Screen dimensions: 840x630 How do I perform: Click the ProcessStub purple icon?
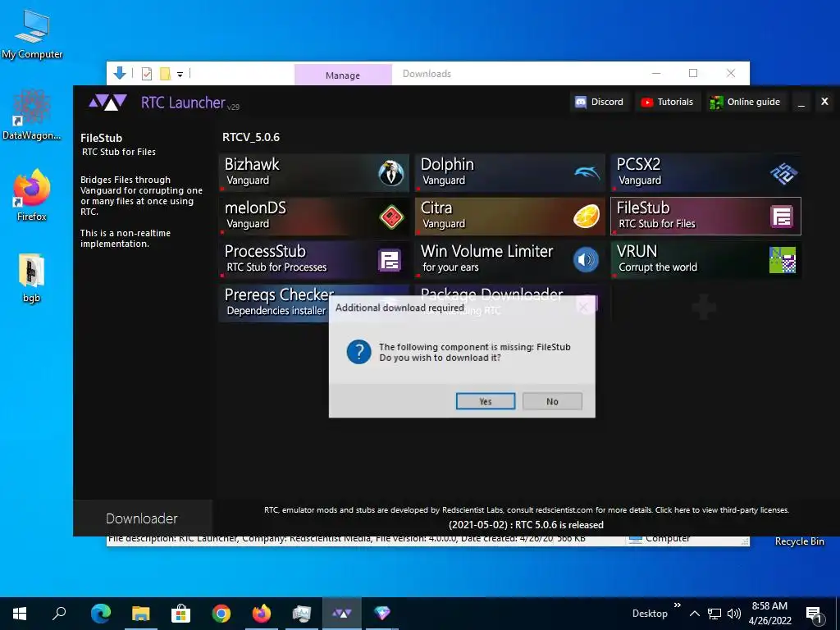click(x=390, y=260)
